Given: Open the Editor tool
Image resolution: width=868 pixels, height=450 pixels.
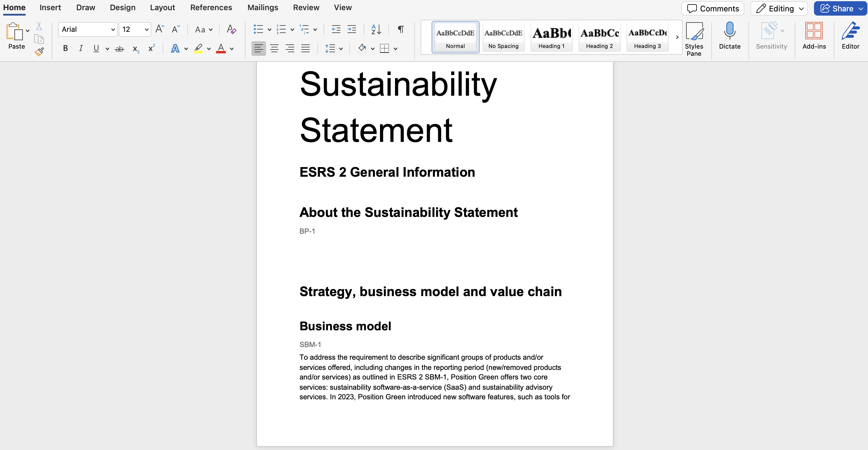Looking at the screenshot, I should click(850, 36).
